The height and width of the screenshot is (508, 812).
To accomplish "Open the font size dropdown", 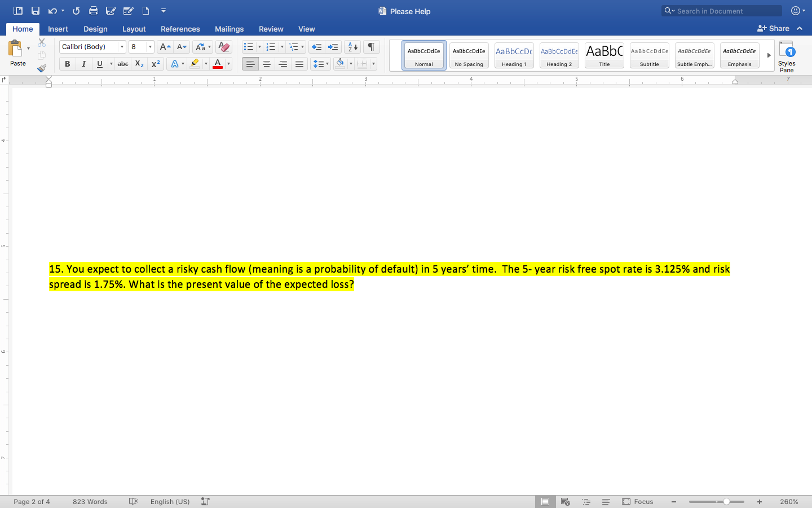I will 148,46.
